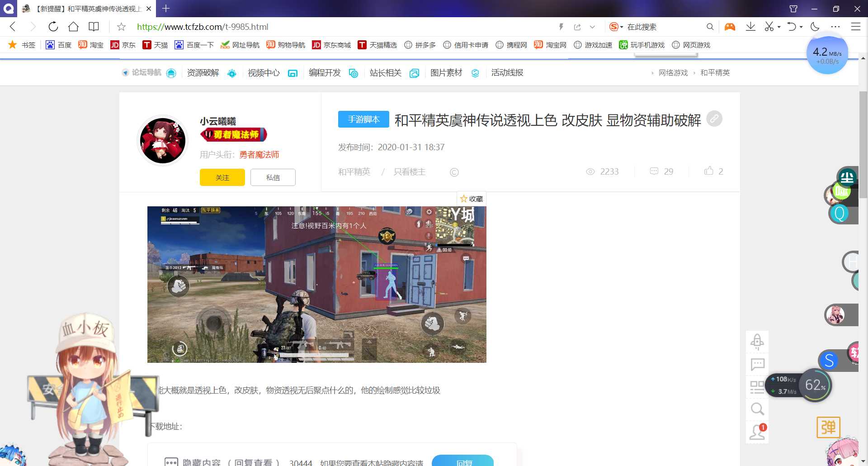Click the share page icon
Screen dimensions: 868x466
577,27
